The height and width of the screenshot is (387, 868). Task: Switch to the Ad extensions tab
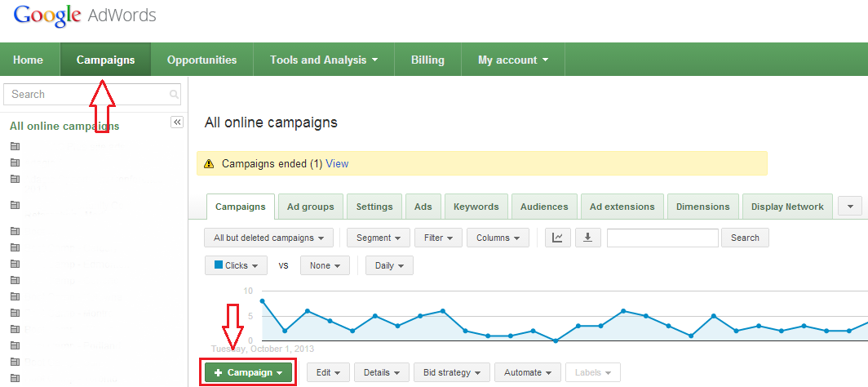[622, 207]
